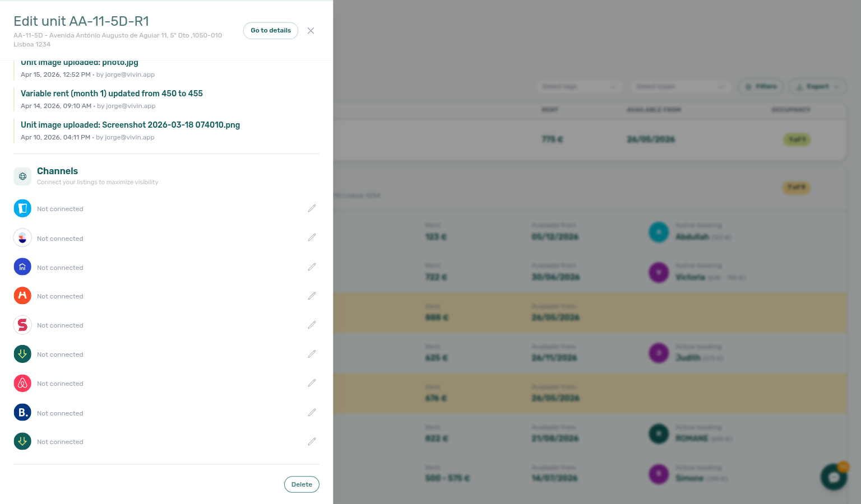Click Simone's purple tenant avatar

point(659,474)
